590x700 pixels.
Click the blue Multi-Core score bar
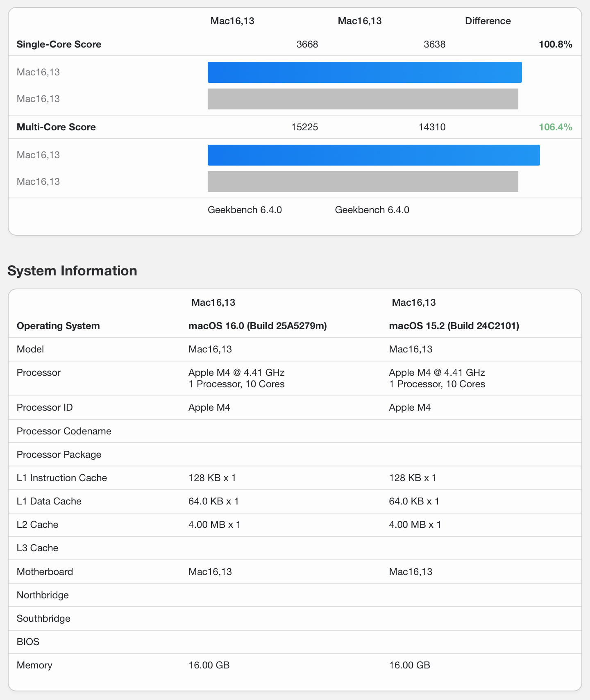tap(374, 155)
